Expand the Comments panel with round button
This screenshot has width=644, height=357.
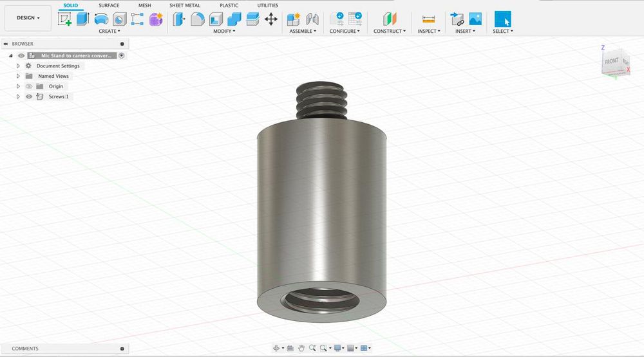(122, 349)
